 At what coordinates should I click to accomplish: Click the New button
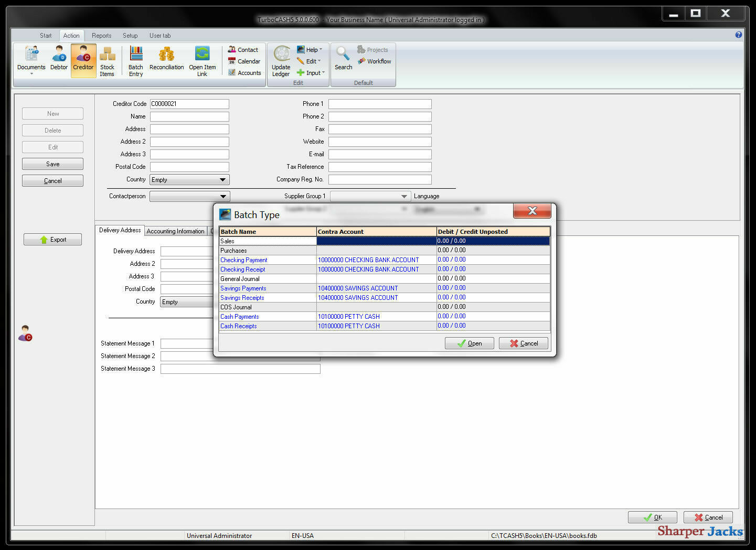pyautogui.click(x=52, y=114)
